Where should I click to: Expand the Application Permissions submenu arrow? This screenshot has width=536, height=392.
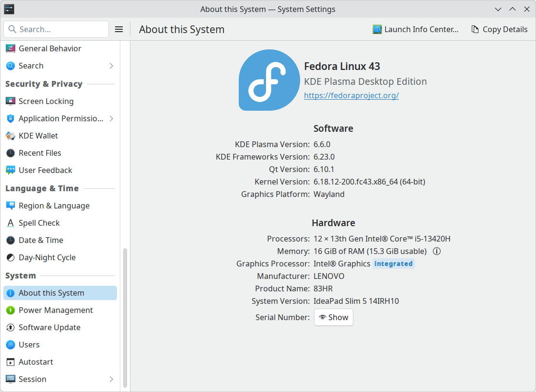[x=111, y=118]
